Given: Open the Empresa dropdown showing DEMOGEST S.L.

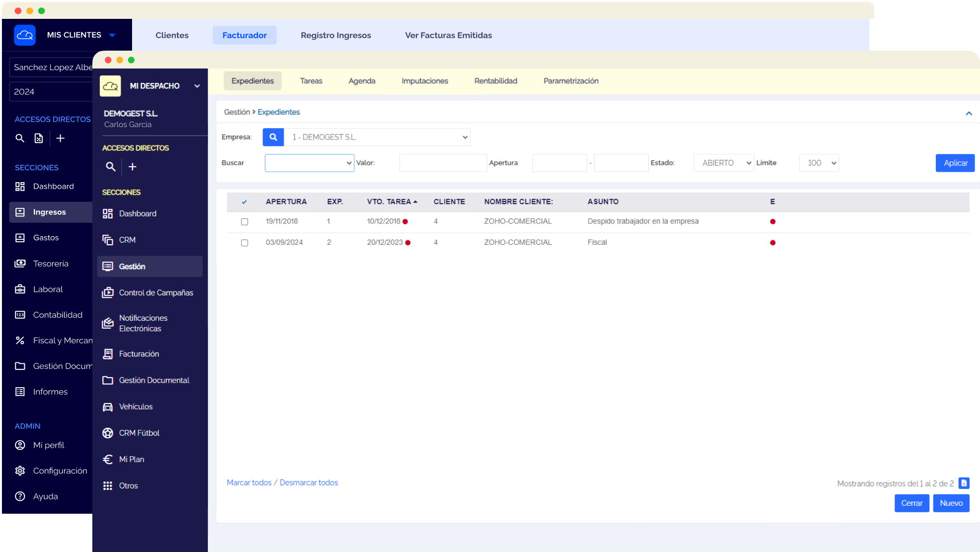Looking at the screenshot, I should (x=377, y=137).
